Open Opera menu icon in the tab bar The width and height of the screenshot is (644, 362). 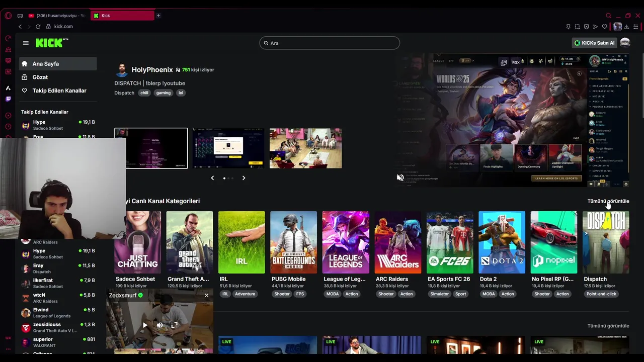coord(8,16)
